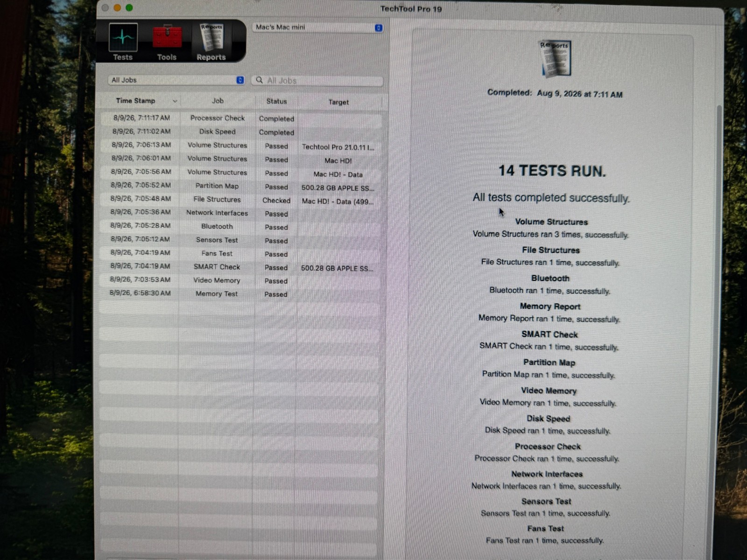
Task: Open the Tests section
Action: coord(123,42)
